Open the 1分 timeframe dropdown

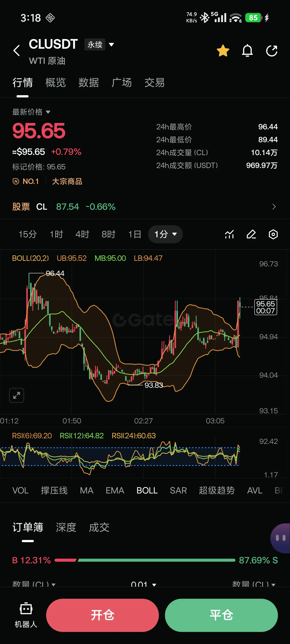pyautogui.click(x=165, y=234)
